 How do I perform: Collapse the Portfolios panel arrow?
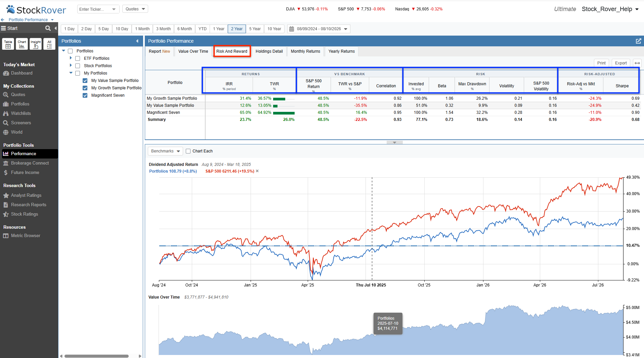137,41
